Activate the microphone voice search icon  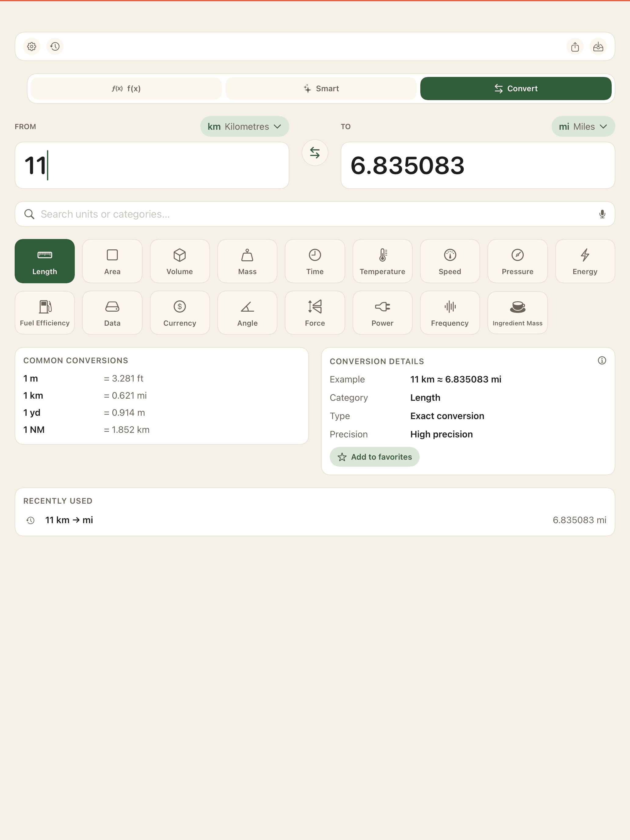(602, 214)
